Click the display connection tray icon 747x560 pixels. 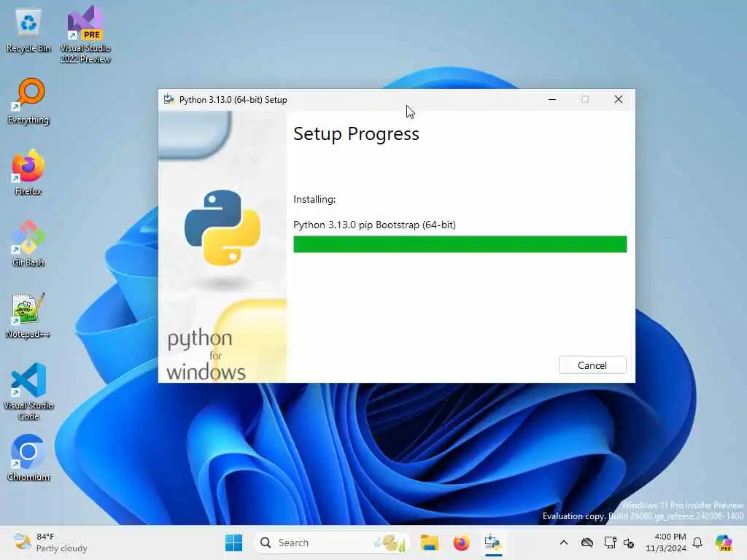610,542
